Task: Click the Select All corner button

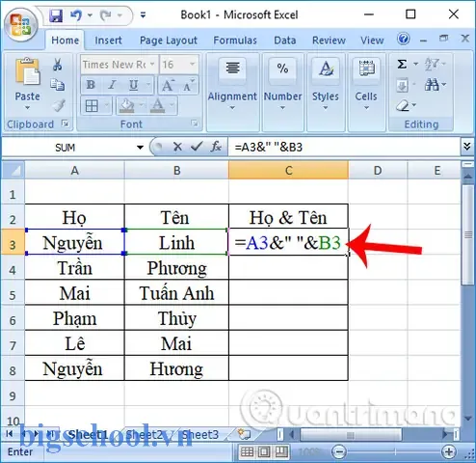Action: pos(13,171)
